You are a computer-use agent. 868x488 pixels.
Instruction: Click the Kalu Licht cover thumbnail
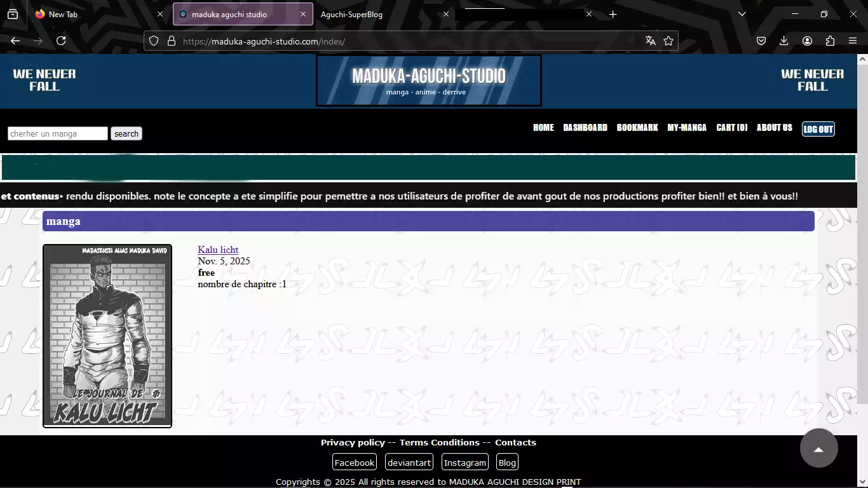[107, 335]
